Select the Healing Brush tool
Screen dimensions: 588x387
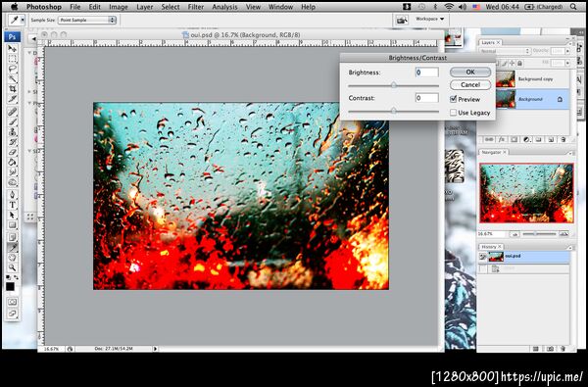click(x=13, y=112)
